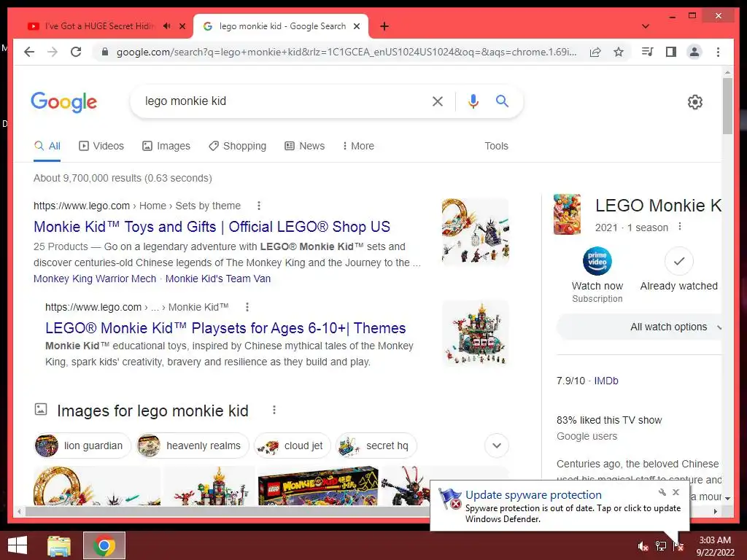Open options for Images section
This screenshot has width=747, height=560.
274,410
